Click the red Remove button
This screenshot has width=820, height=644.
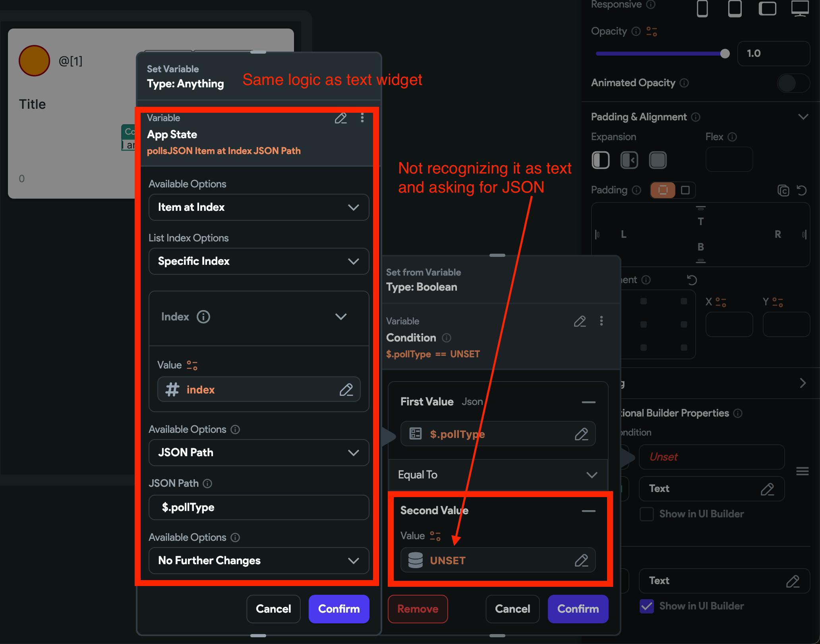coord(418,609)
